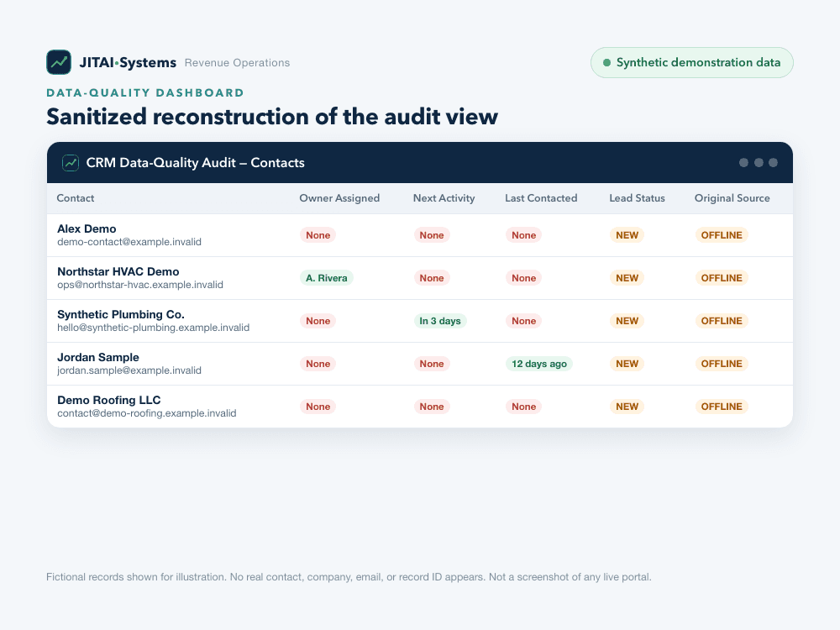Image resolution: width=840 pixels, height=630 pixels.
Task: Click Alex Demo's Owner Assigned None badge
Action: pos(318,235)
